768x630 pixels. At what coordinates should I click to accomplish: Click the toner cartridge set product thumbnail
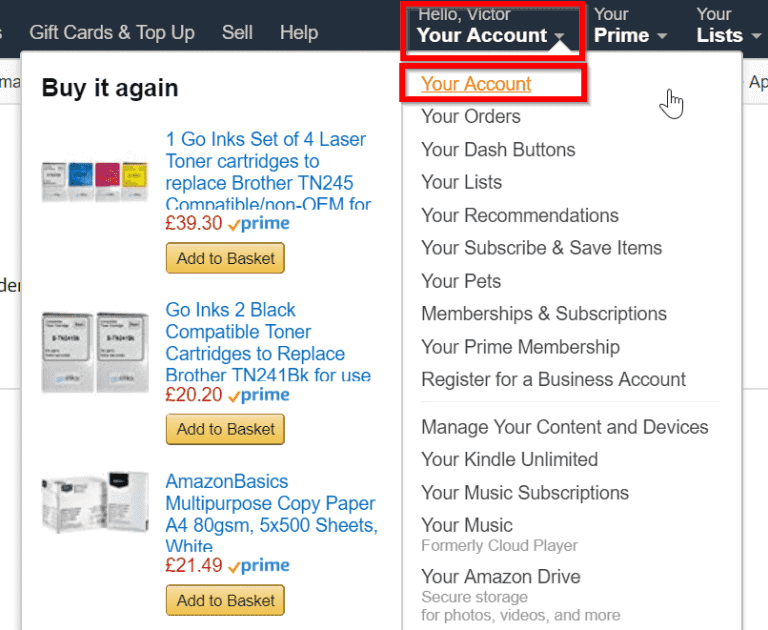[95, 182]
